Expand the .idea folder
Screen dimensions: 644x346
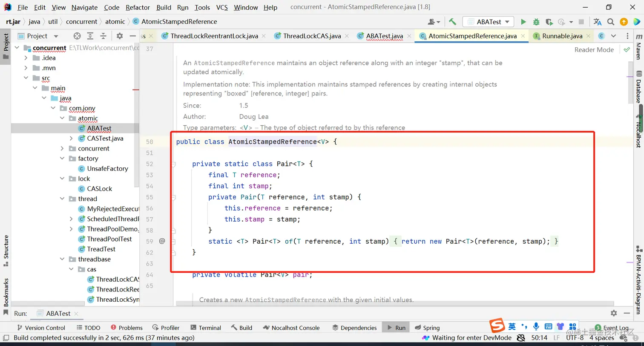point(26,58)
